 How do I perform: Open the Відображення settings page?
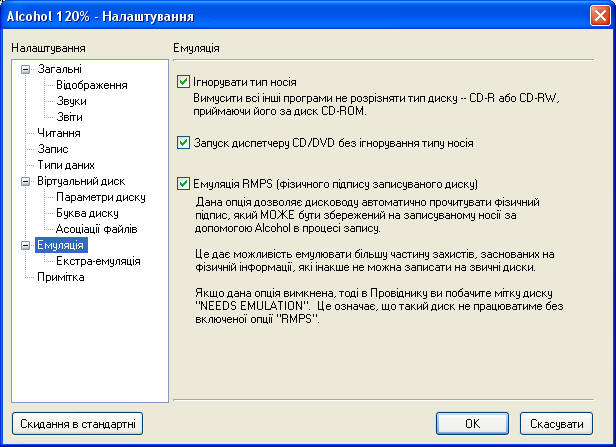(x=91, y=86)
